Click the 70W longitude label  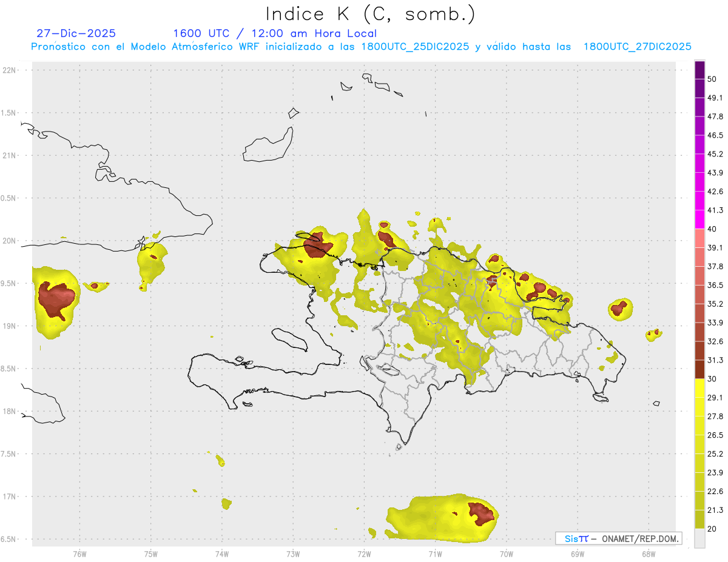click(507, 554)
